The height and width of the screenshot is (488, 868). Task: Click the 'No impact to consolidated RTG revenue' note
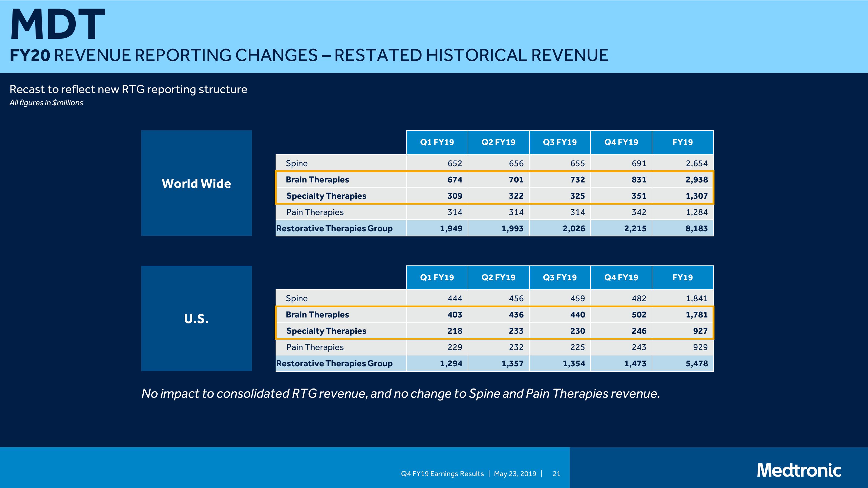pyautogui.click(x=401, y=394)
